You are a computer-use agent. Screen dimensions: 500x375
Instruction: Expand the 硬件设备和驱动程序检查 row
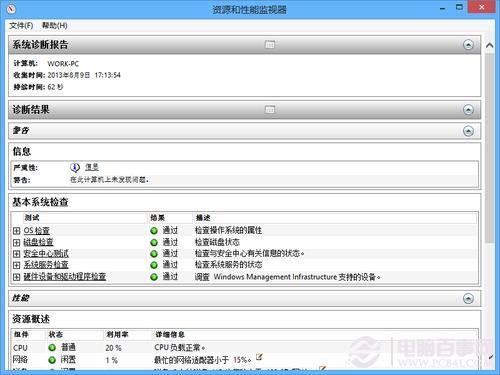coord(17,277)
